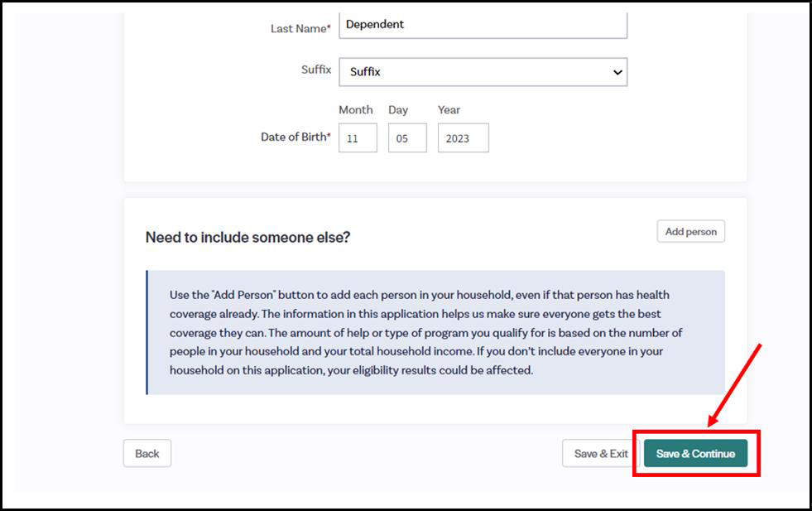
Task: Click the red asterisk beside Date of Birth
Action: pos(329,137)
